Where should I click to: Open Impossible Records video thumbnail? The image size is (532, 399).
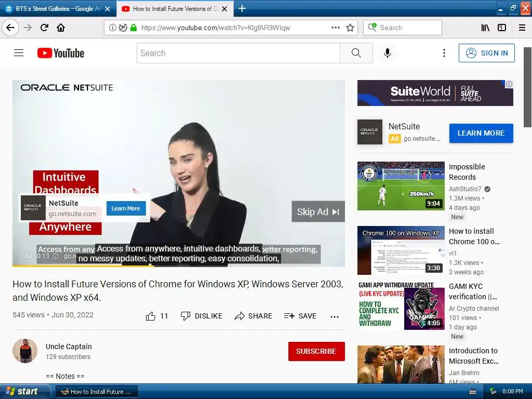tap(401, 186)
